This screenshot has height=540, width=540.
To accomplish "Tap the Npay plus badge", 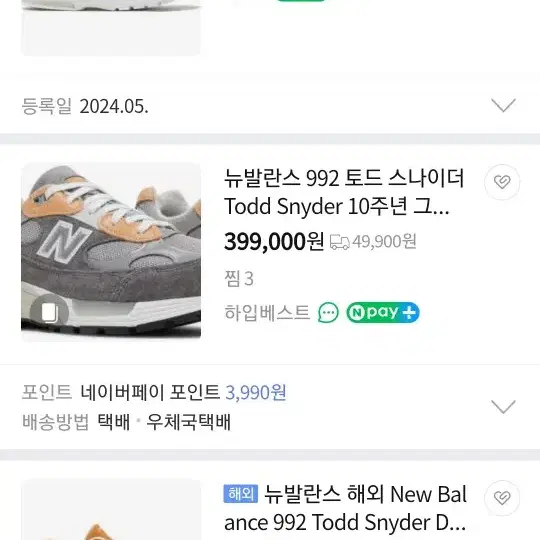I will tap(383, 313).
